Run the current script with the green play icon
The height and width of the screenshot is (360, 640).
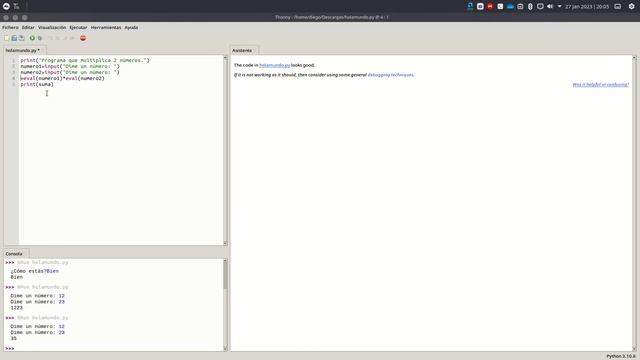(32, 38)
